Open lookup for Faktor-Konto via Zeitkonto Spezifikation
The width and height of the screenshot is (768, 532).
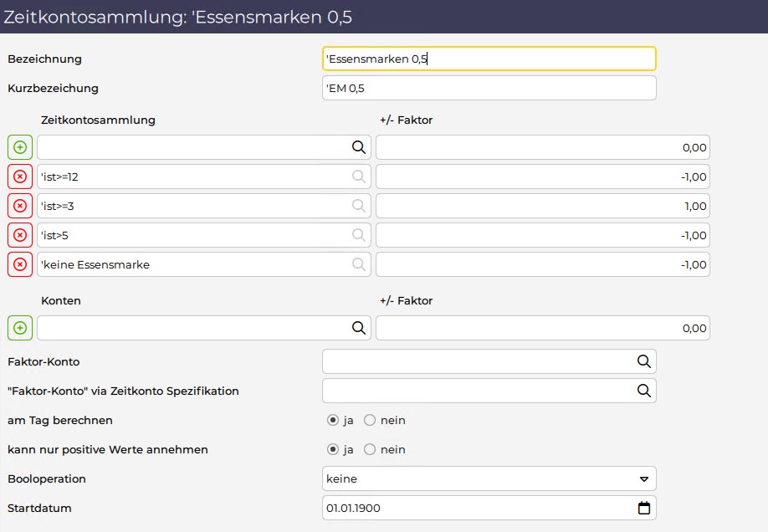[643, 391]
